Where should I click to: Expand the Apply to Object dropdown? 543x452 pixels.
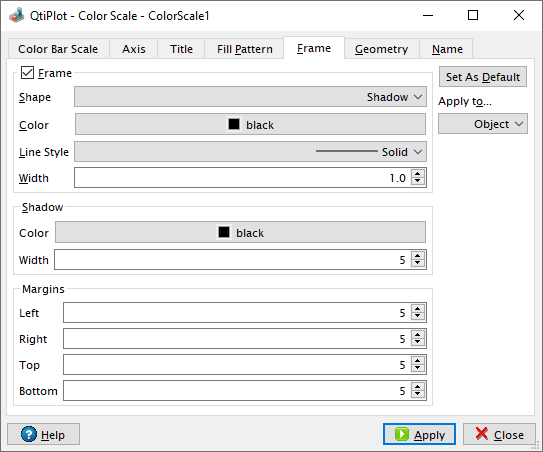483,124
